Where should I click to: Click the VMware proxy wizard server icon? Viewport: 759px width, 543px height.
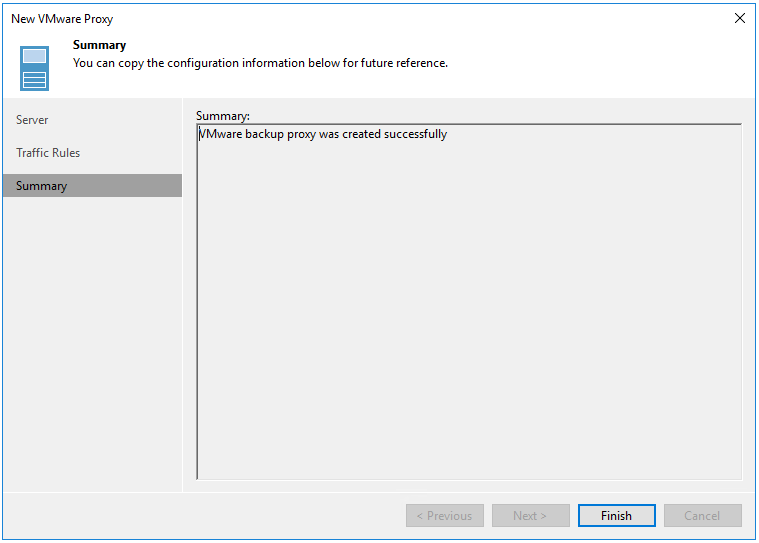pos(34,67)
